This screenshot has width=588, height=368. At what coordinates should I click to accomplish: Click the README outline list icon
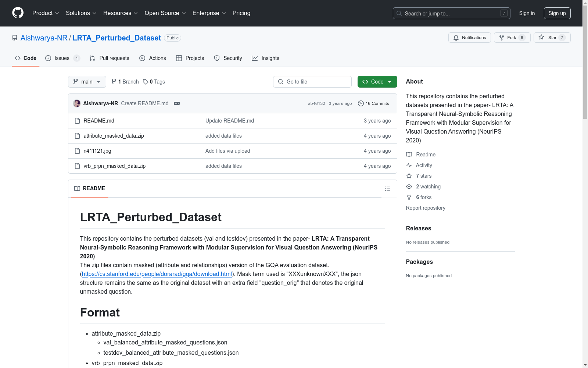(x=387, y=189)
